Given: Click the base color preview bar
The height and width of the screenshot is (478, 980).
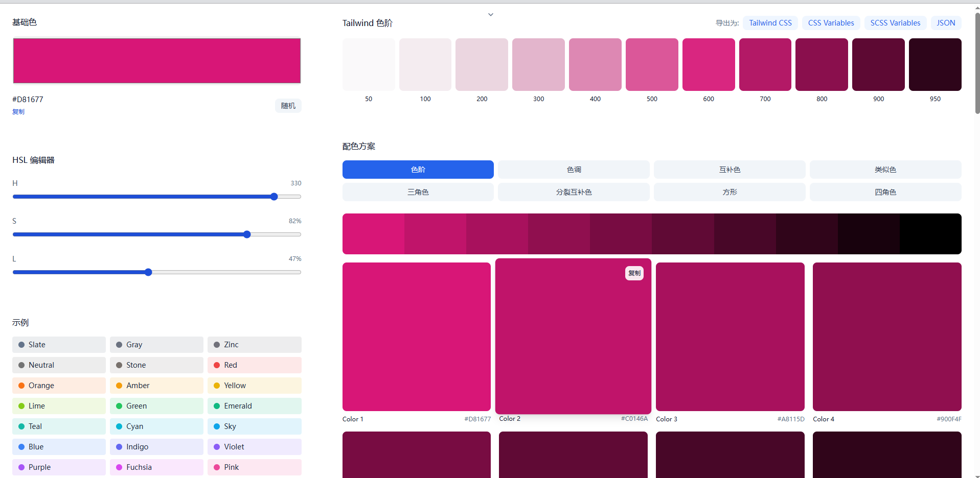Looking at the screenshot, I should (157, 61).
